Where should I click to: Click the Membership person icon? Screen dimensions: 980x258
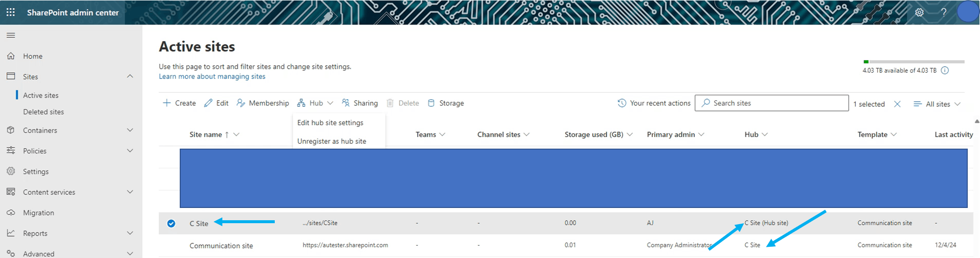point(240,103)
